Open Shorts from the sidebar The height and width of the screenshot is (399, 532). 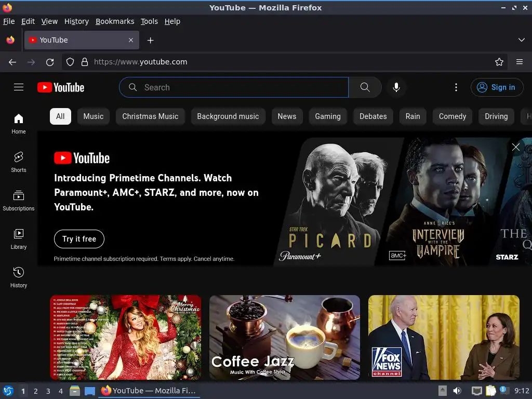coord(19,162)
